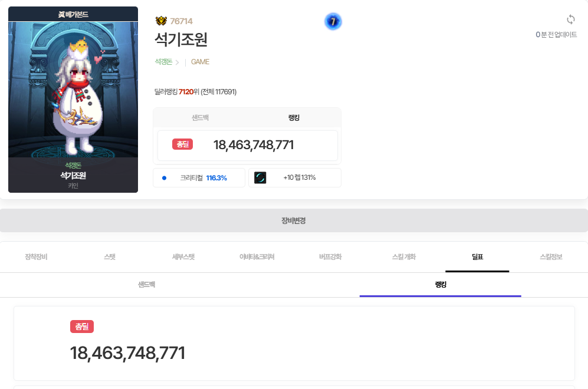Image resolution: width=588 pixels, height=389 pixels.
Task: Click the red 총딜 badge in the lower panel
Action: 81,326
